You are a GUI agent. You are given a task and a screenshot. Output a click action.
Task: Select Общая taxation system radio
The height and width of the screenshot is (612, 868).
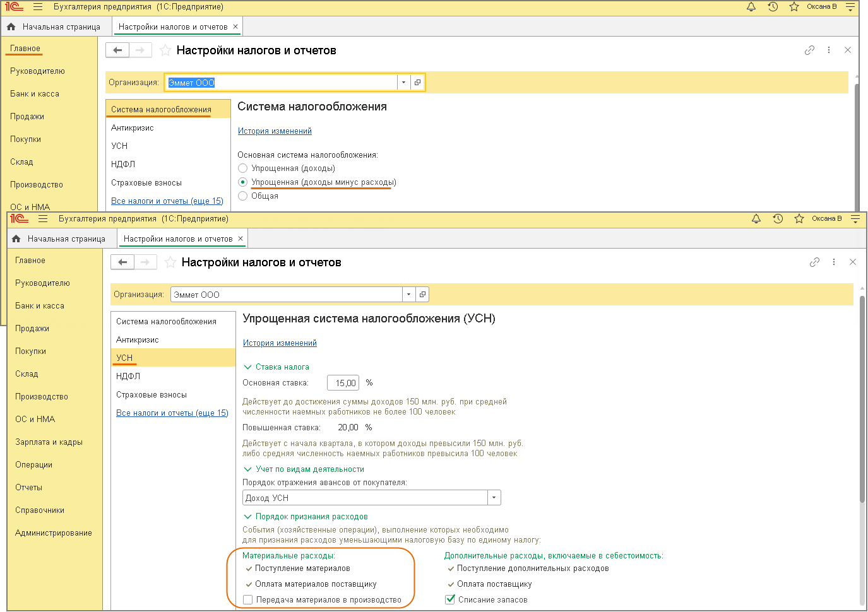[x=243, y=196]
